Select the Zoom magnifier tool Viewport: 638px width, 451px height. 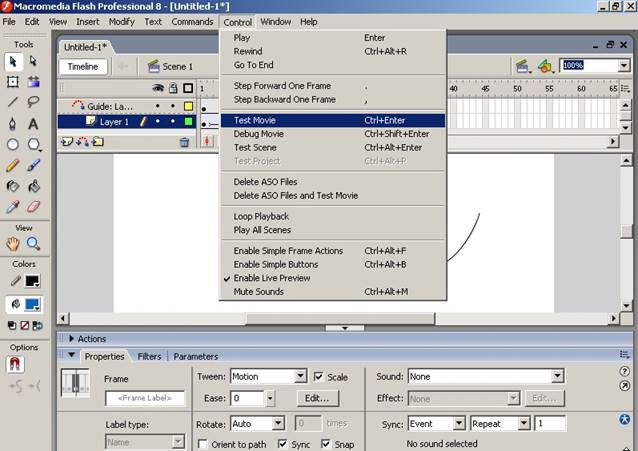pyautogui.click(x=33, y=244)
